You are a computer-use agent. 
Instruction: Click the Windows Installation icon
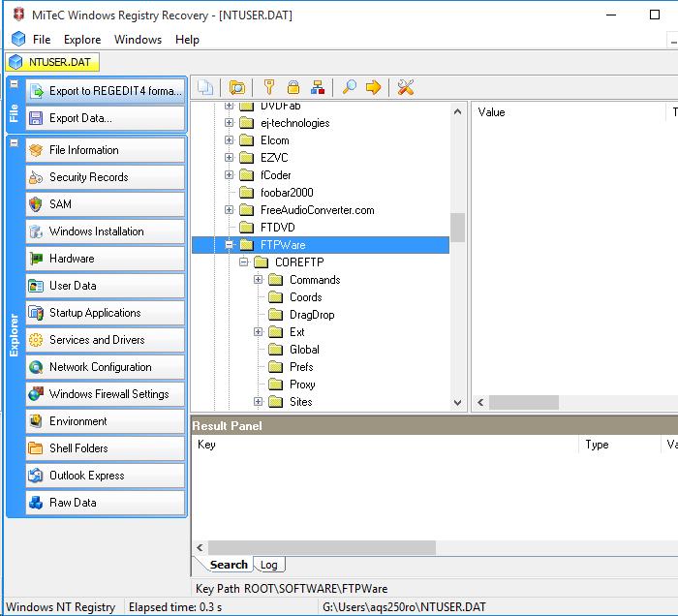click(x=36, y=231)
